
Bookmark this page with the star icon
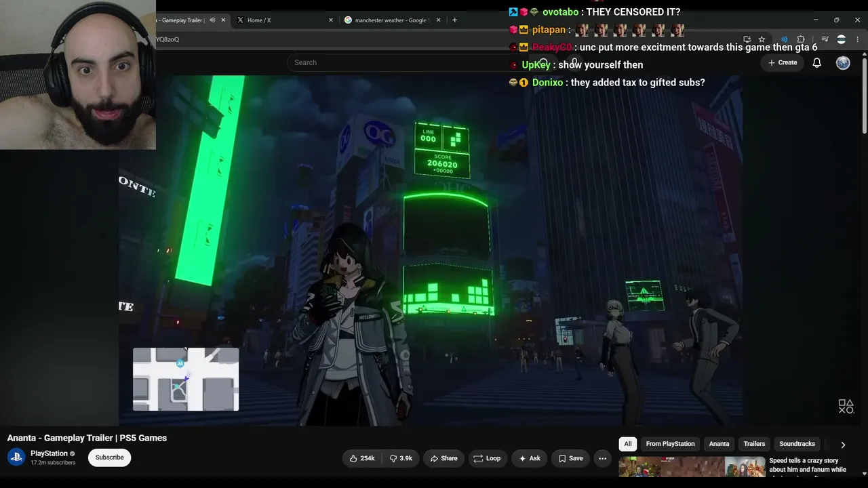click(762, 39)
